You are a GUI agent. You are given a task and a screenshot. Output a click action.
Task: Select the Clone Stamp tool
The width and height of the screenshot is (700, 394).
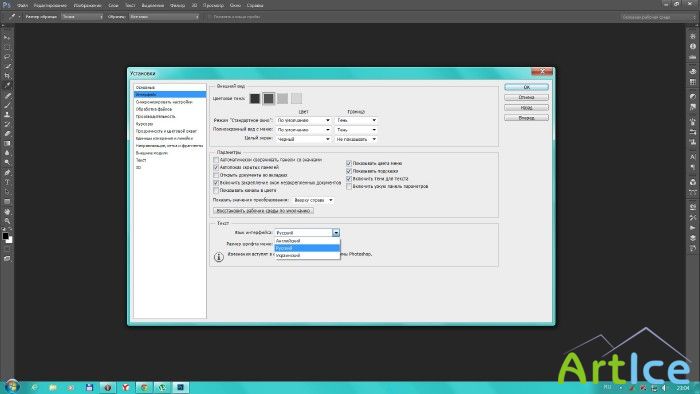click(x=7, y=115)
